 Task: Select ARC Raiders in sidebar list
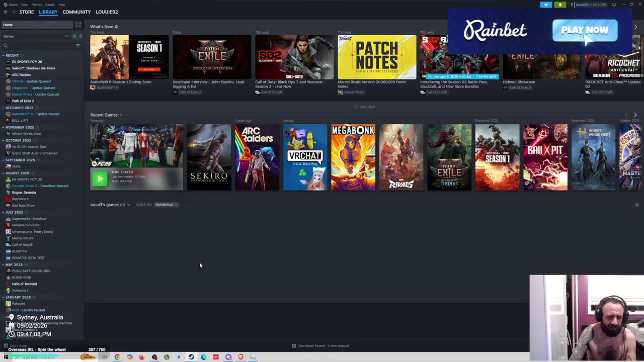[x=21, y=75]
